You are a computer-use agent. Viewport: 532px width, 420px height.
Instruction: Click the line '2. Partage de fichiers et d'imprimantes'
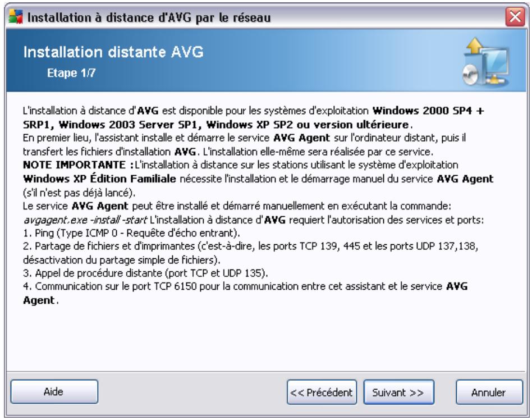pyautogui.click(x=251, y=253)
